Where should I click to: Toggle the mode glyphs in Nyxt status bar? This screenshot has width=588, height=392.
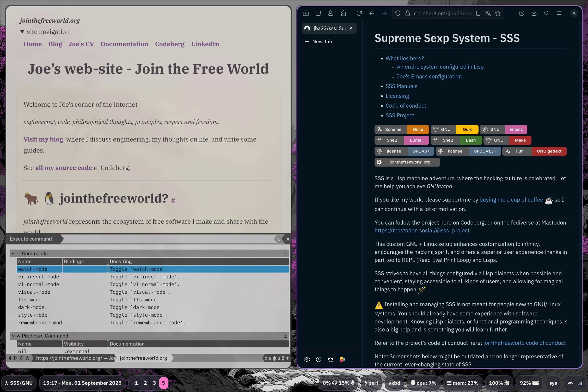pyautogui.click(x=277, y=358)
